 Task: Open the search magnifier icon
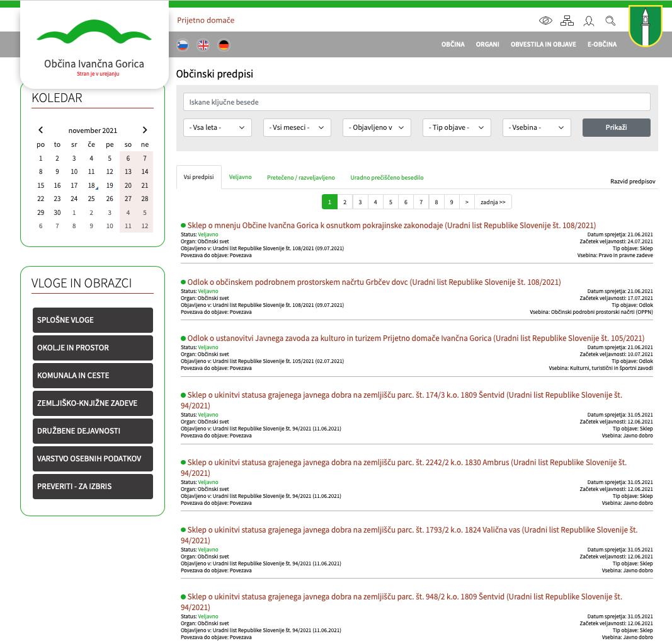point(610,21)
